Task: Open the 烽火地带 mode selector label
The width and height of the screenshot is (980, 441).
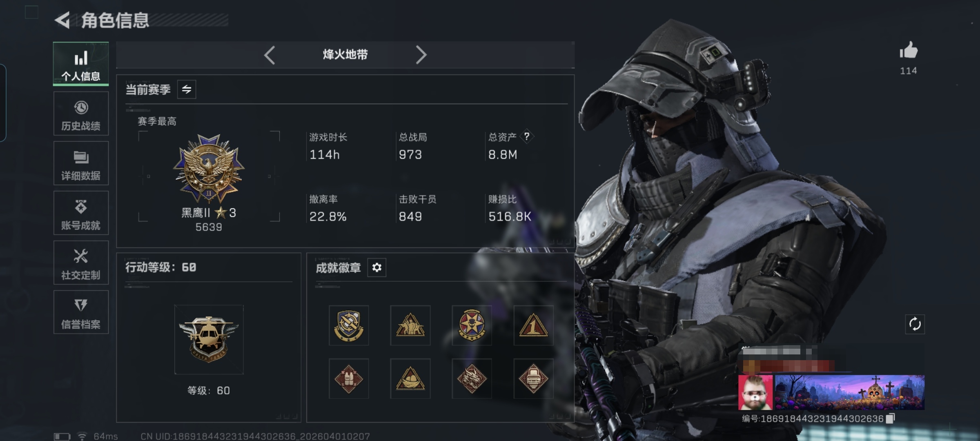Action: pyautogui.click(x=345, y=54)
